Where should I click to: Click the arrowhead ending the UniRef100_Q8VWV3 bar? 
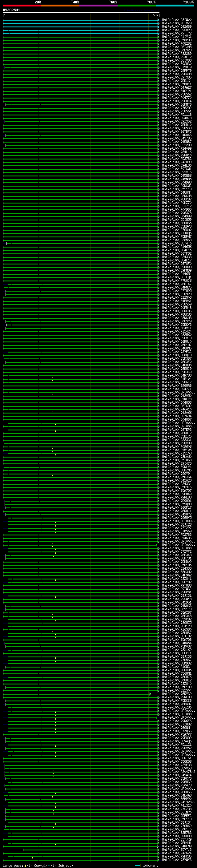pos(158,860)
